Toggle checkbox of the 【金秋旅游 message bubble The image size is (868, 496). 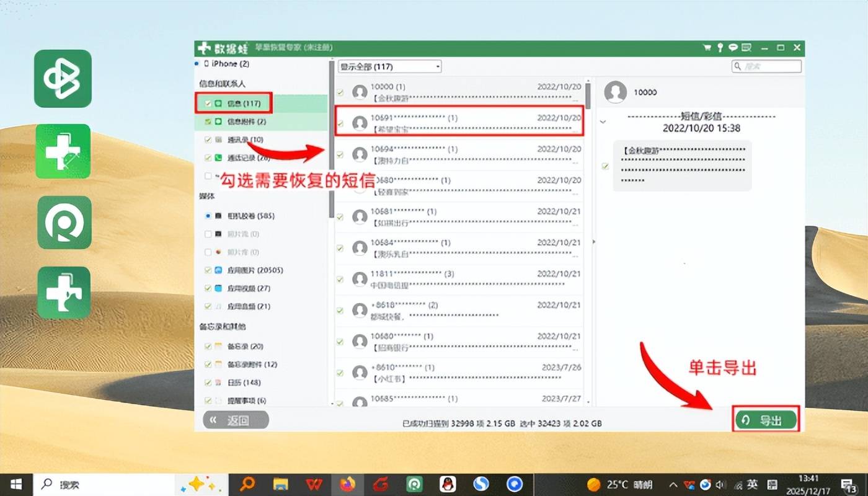[605, 166]
